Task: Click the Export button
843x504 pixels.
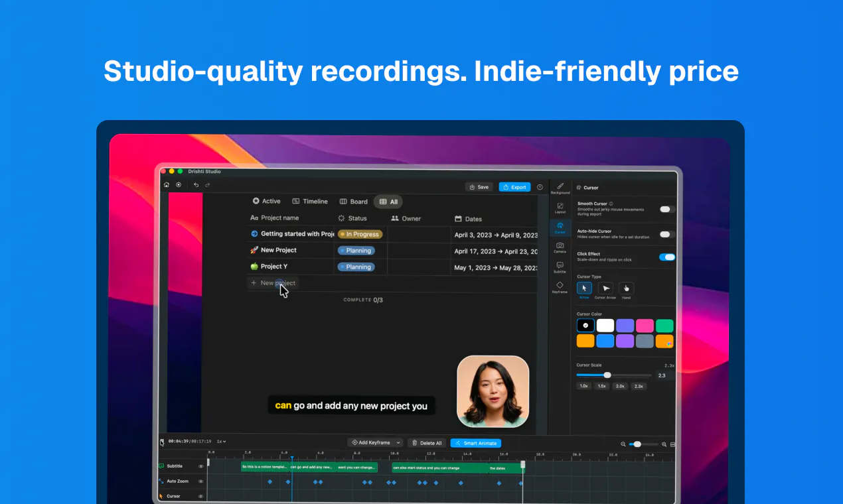Action: [x=514, y=187]
